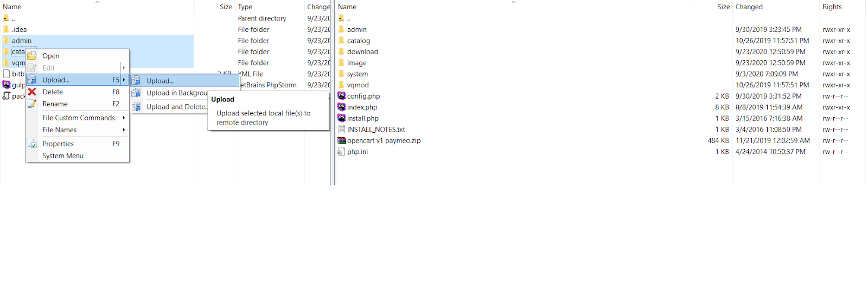Click the Upload and Delete icon
This screenshot has height=297, width=868.
[x=136, y=107]
